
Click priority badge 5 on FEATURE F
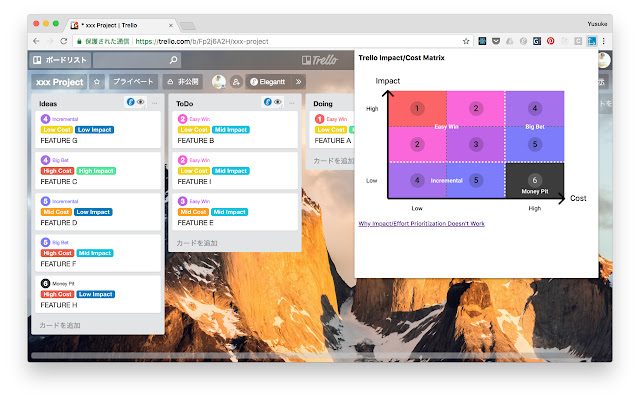(x=45, y=242)
